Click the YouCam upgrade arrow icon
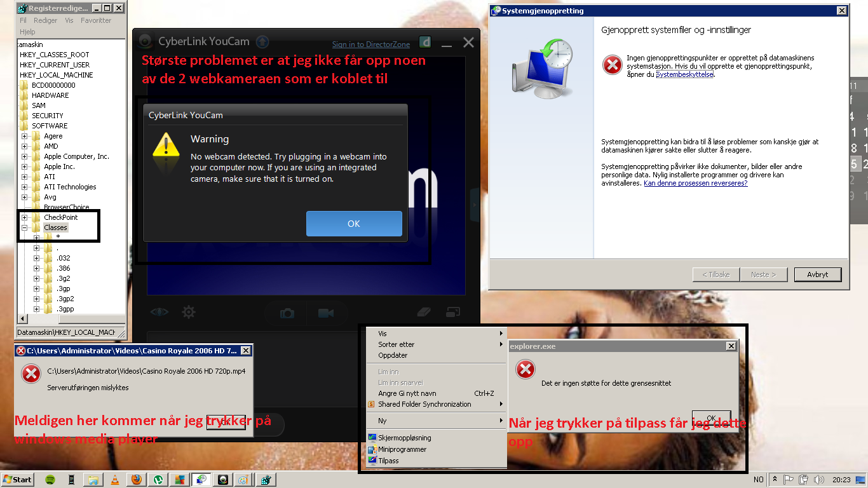This screenshot has height=488, width=868. click(x=262, y=43)
